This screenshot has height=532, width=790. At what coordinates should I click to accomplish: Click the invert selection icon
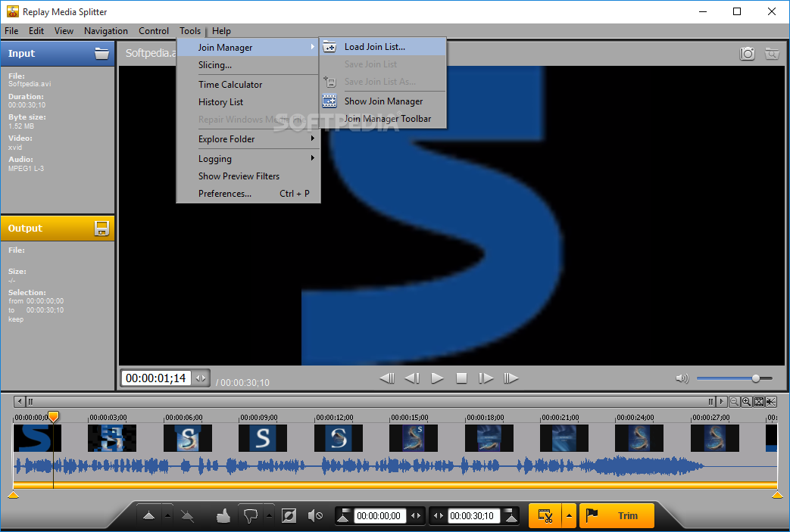tap(289, 515)
